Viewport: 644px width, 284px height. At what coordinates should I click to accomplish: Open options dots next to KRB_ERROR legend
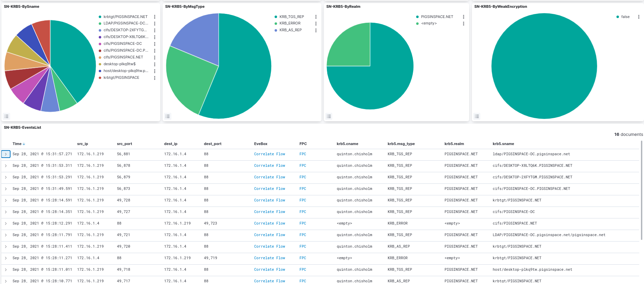pos(316,23)
